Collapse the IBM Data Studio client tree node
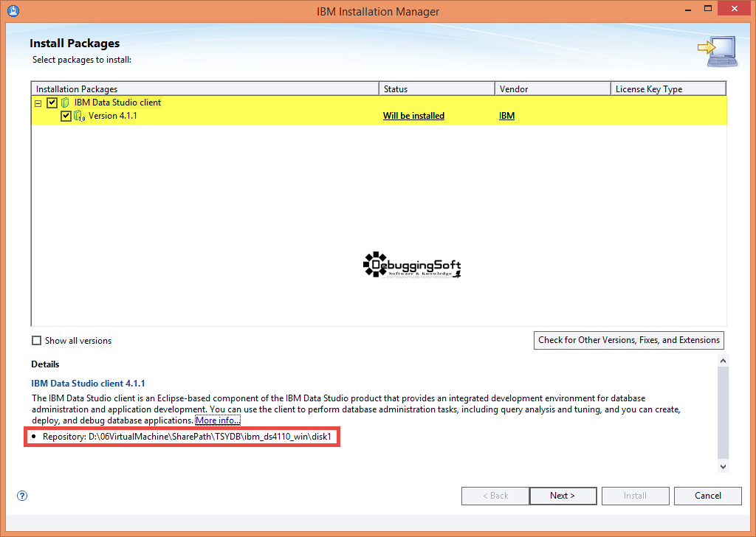 tap(38, 103)
